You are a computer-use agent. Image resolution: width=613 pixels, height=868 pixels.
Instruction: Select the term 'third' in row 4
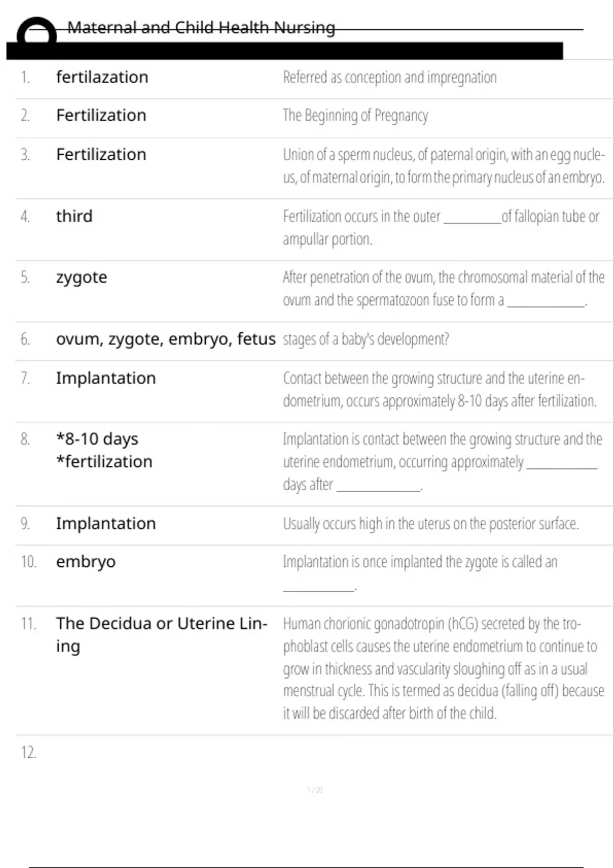point(74,216)
